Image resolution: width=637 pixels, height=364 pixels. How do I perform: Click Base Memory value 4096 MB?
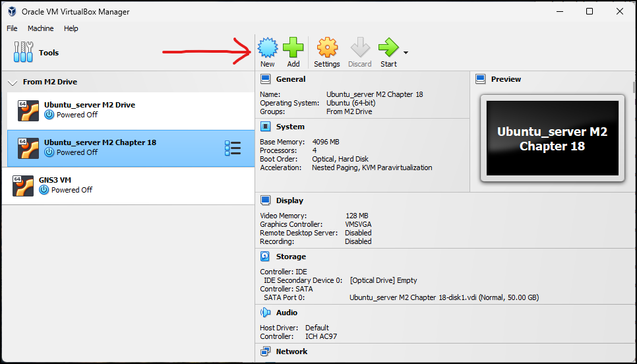326,142
